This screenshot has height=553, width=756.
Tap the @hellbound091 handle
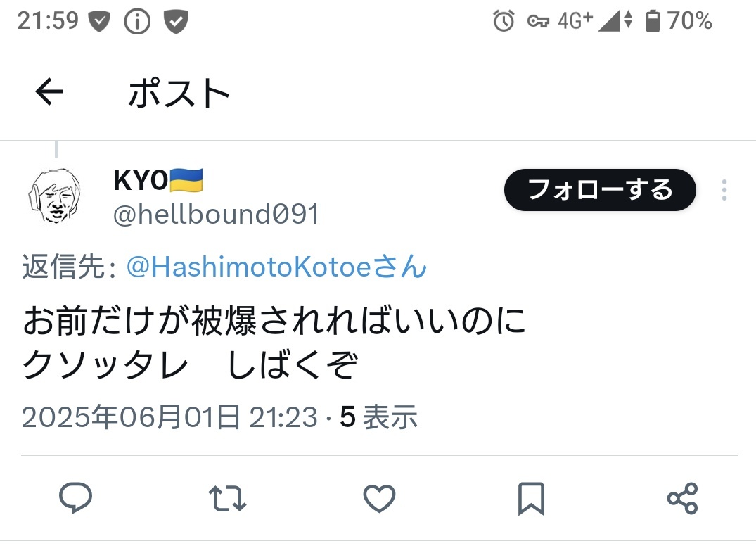[x=216, y=214]
